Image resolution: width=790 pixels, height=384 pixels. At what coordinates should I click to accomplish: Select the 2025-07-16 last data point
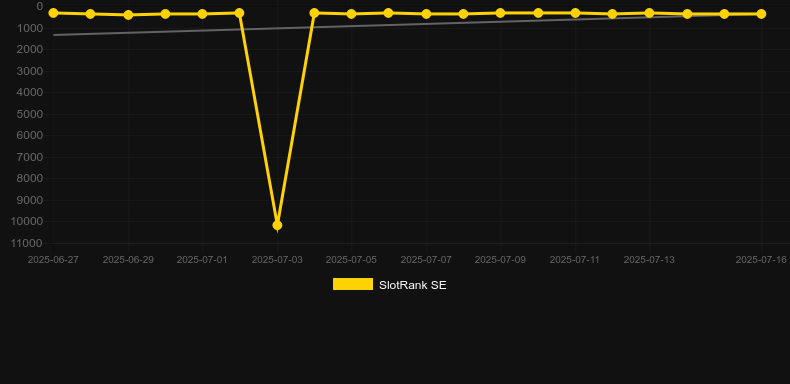coord(761,14)
